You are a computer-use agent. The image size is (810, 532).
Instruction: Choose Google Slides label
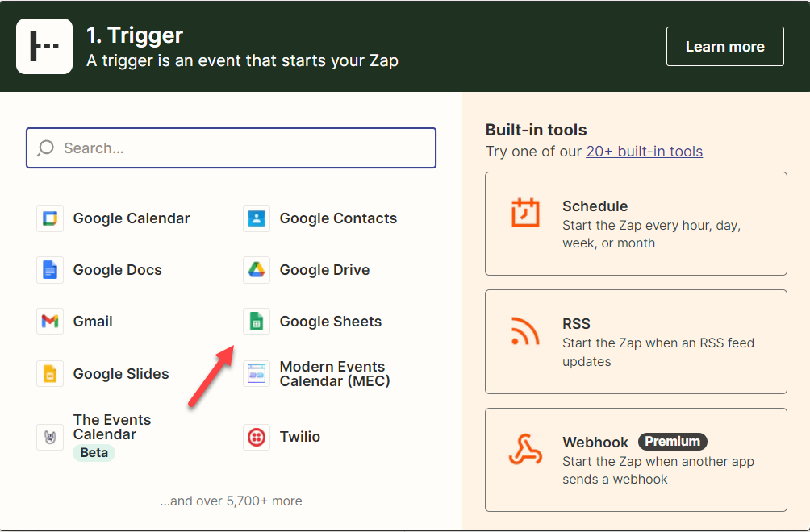(x=121, y=373)
